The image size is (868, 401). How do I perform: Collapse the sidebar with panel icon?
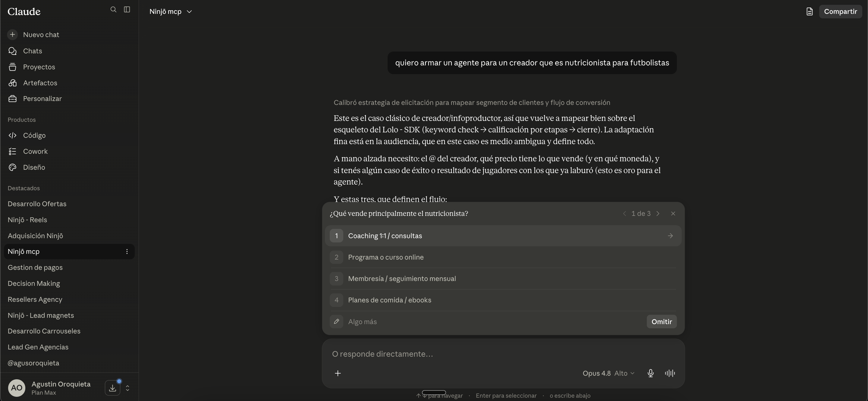[127, 9]
